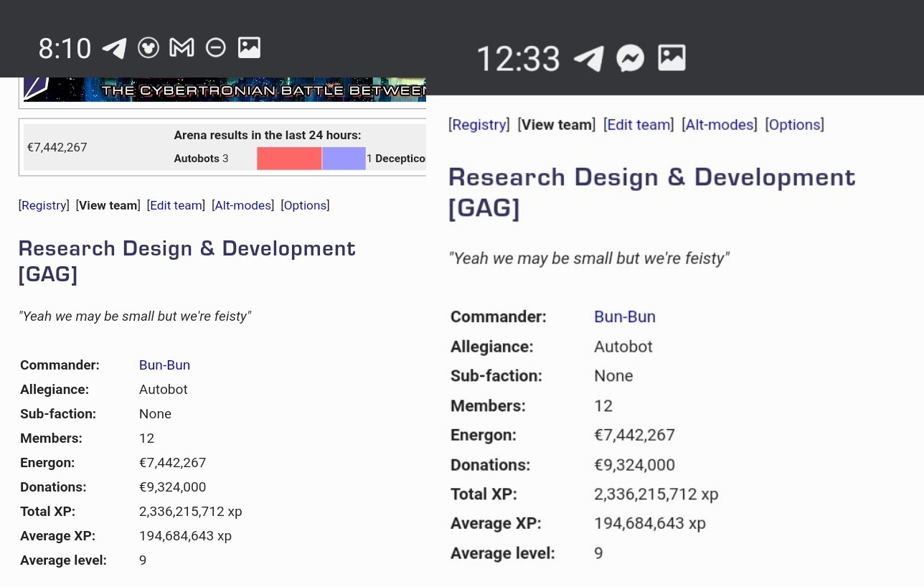Click the red Autobots arena results bar
The width and height of the screenshot is (924, 587).
[289, 159]
